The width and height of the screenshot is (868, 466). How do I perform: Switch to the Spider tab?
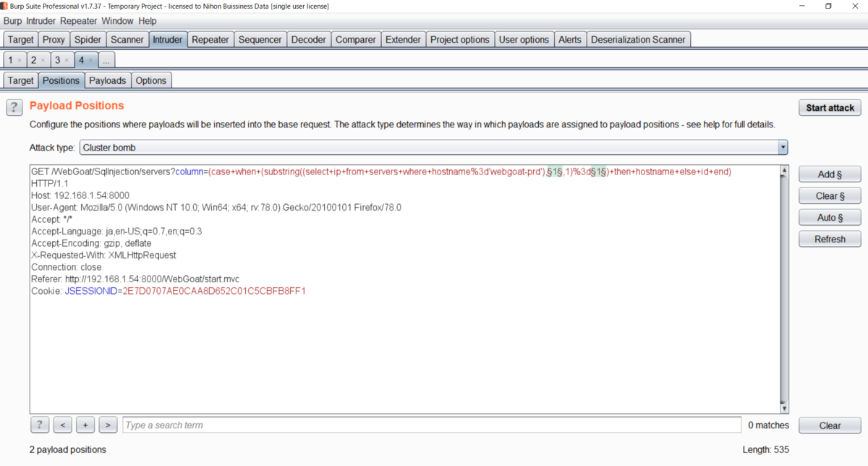(x=88, y=39)
